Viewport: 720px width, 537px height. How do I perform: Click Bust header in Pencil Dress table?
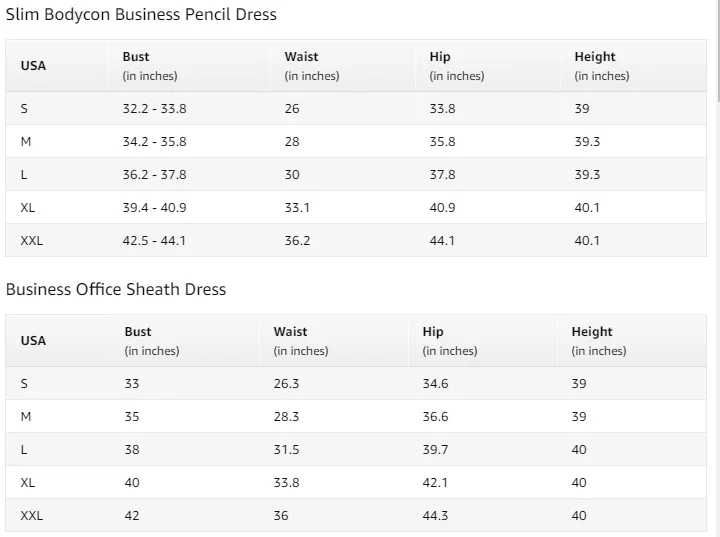[x=136, y=57]
